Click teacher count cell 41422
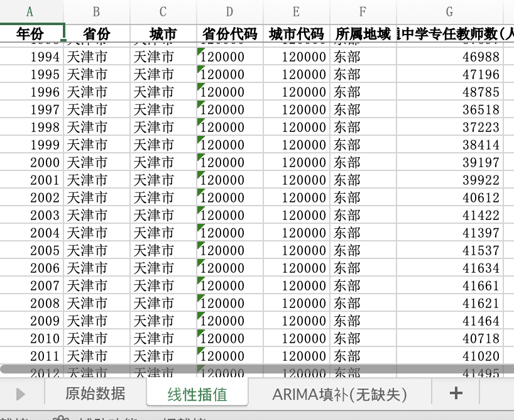This screenshot has width=514, height=420. pos(450,215)
